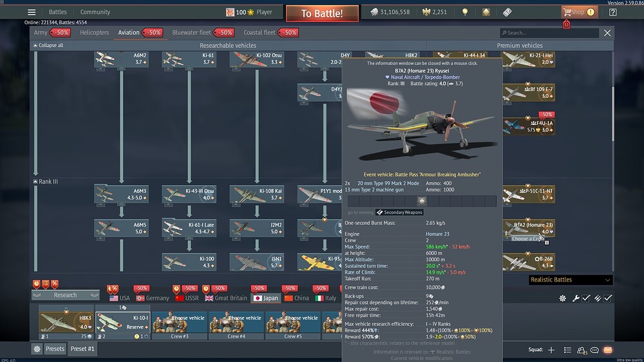The height and width of the screenshot is (362, 644).
Task: Select the premium Bf 109 E-7 card
Action: [x=529, y=93]
